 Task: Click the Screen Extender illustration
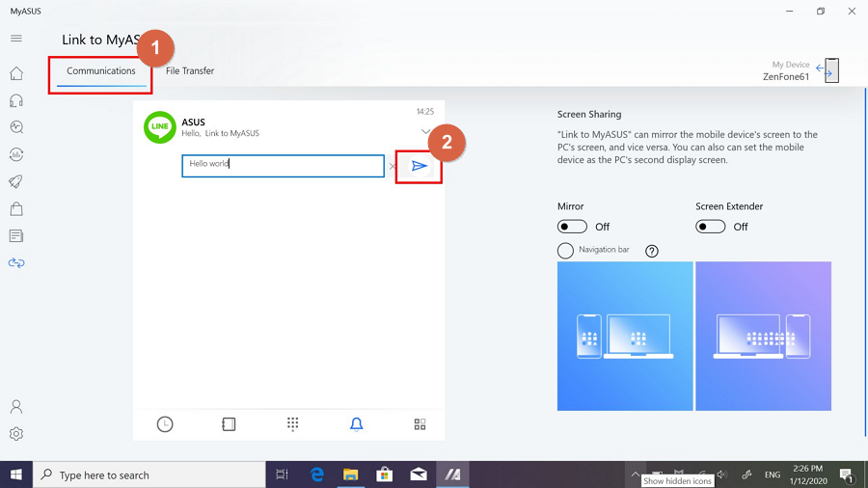tap(764, 336)
